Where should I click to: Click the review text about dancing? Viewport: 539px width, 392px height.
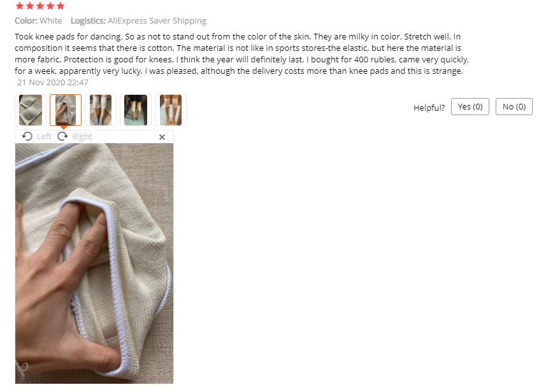click(x=241, y=54)
